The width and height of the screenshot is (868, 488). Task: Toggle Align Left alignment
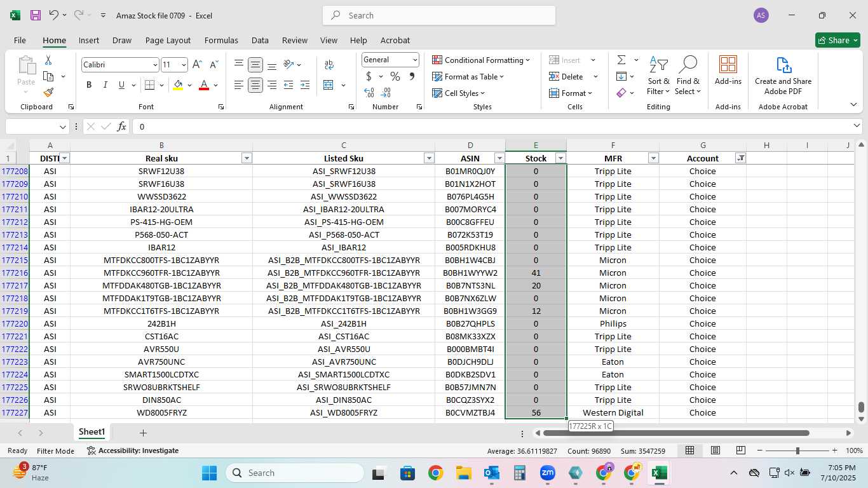tap(239, 85)
